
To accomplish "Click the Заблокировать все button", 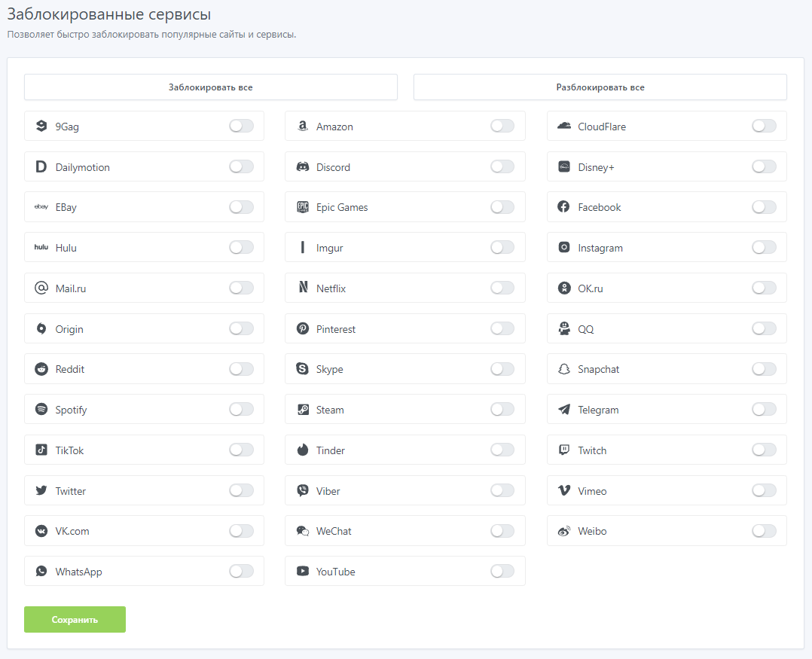I will click(x=211, y=87).
